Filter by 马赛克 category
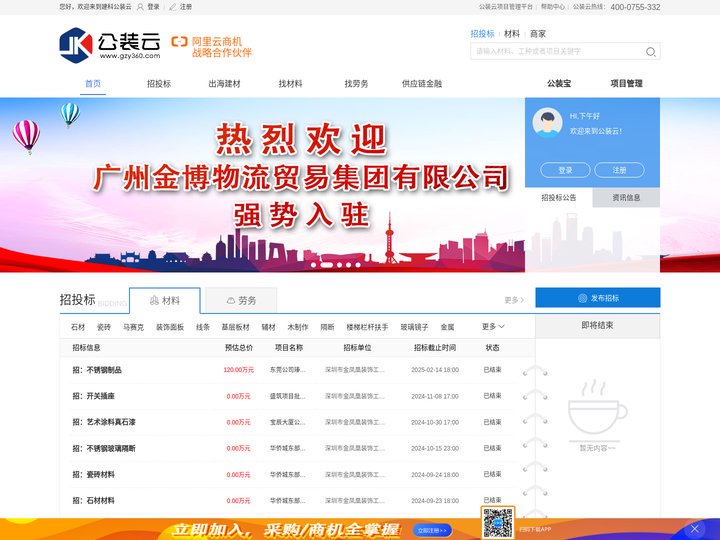 [133, 327]
